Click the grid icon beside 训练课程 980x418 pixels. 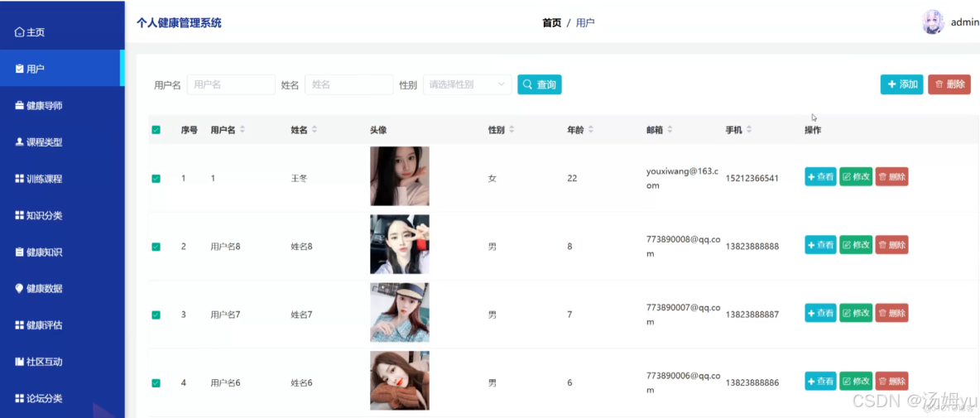pos(19,179)
